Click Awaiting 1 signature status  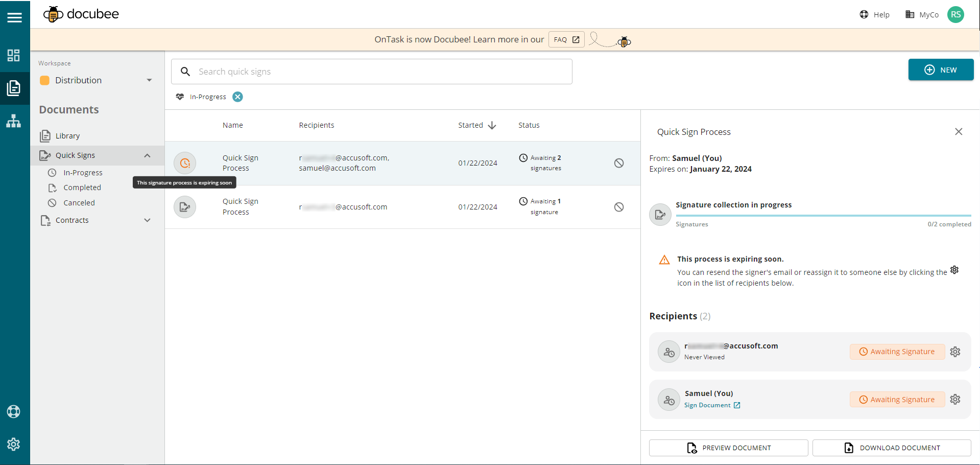pos(540,207)
